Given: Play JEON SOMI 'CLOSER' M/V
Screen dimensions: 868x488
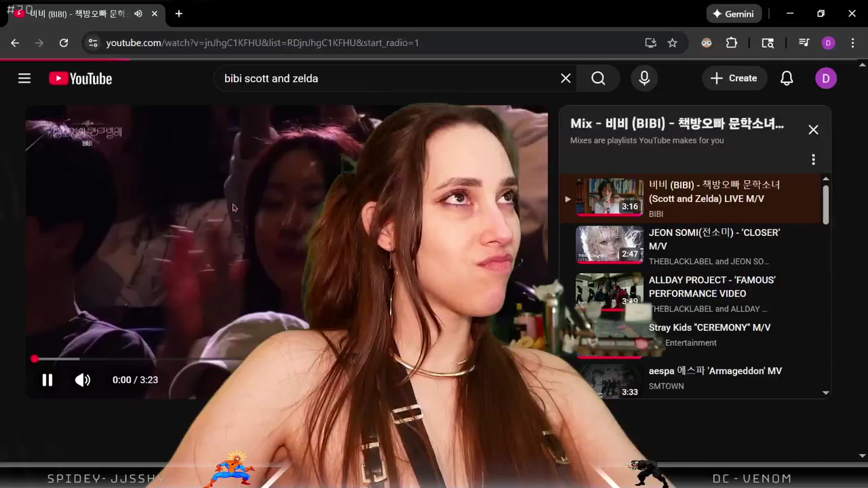Looking at the screenshot, I should click(714, 239).
